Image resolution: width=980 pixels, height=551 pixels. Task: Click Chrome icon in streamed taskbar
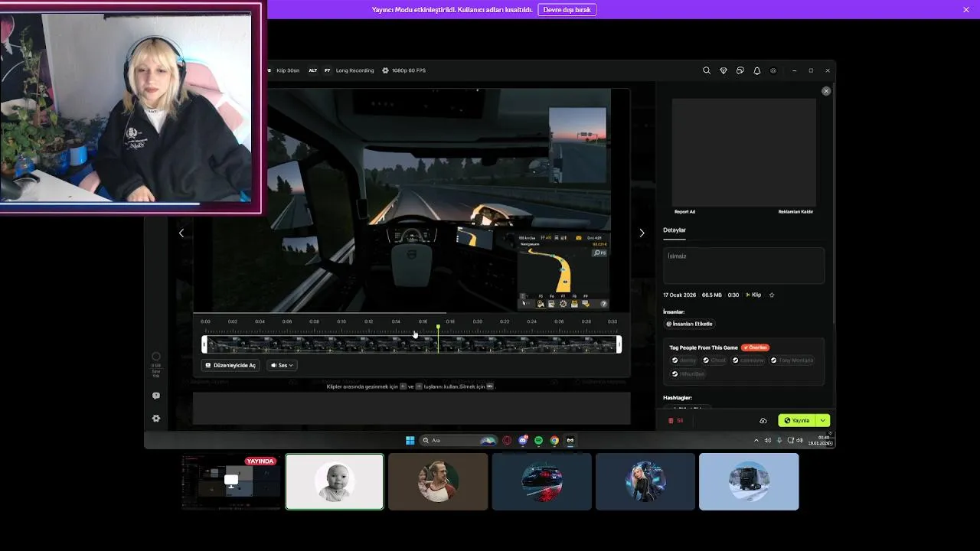coord(554,441)
